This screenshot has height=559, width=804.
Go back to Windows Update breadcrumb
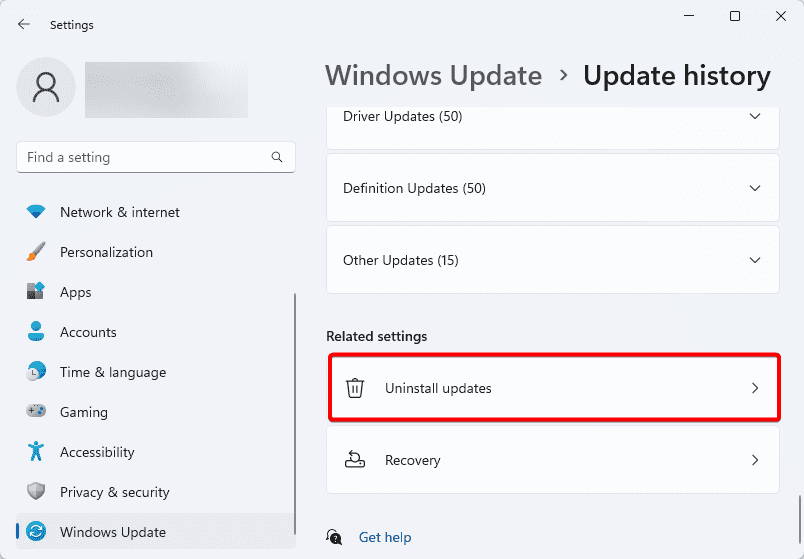[x=433, y=75]
